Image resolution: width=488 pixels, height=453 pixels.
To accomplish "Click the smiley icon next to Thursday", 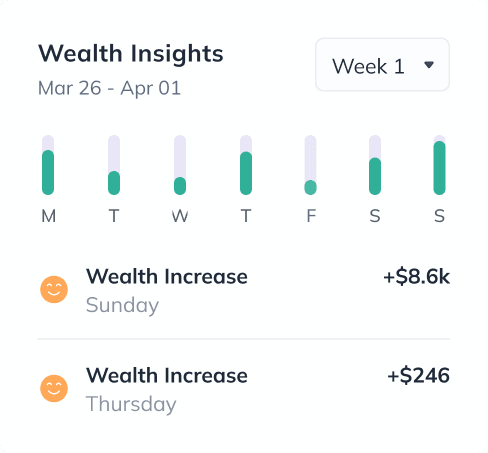I will (x=54, y=388).
